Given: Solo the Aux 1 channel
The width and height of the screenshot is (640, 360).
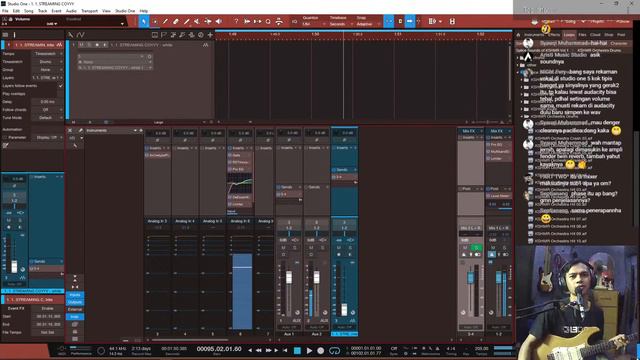Looking at the screenshot, I should pyautogui.click(x=295, y=248).
